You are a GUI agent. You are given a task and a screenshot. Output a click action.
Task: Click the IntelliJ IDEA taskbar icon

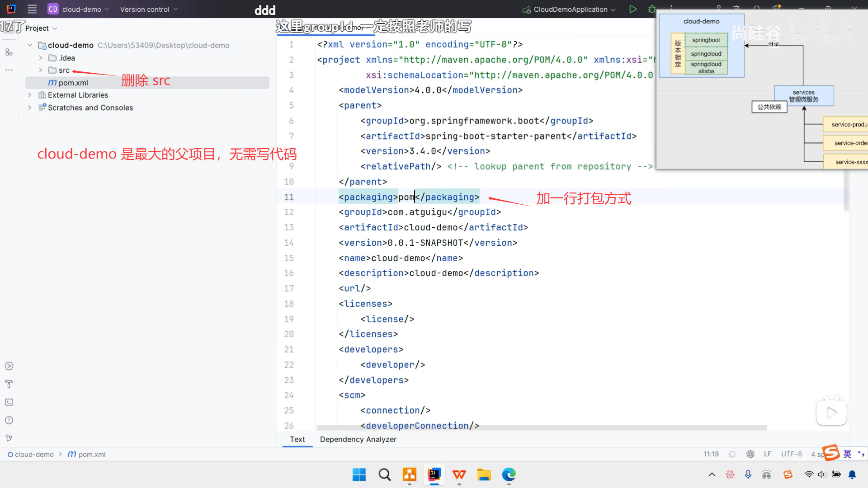[x=434, y=474]
